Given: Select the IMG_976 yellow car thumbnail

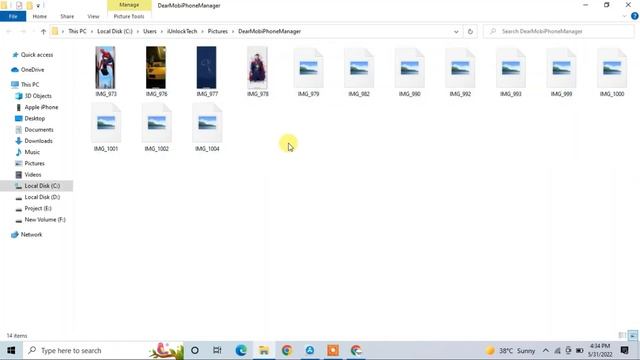Looking at the screenshot, I should 156,67.
